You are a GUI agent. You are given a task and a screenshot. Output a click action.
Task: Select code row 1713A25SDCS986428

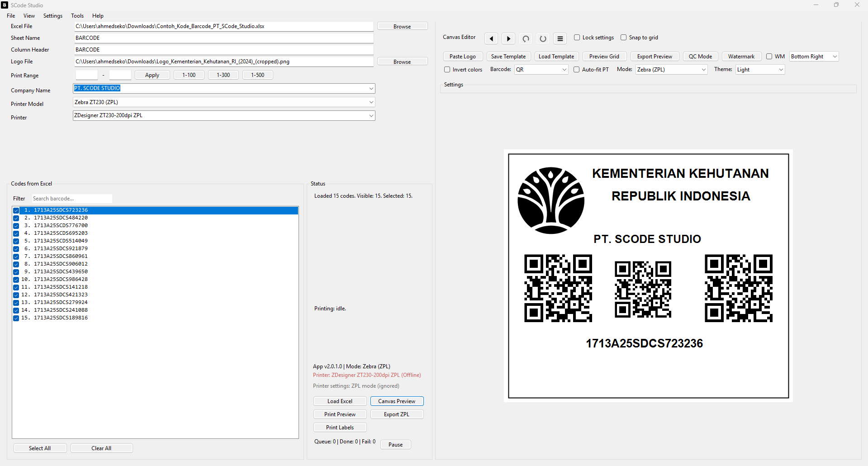pos(155,280)
